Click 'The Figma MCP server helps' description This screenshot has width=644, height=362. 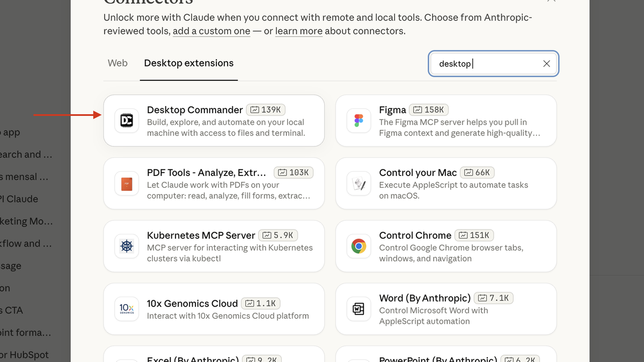(x=459, y=128)
